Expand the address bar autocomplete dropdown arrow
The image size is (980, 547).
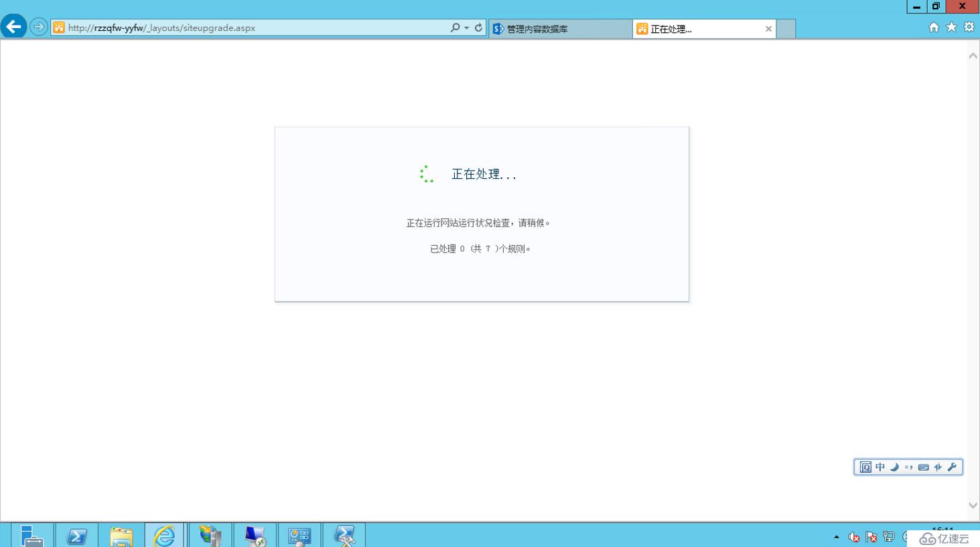click(466, 28)
